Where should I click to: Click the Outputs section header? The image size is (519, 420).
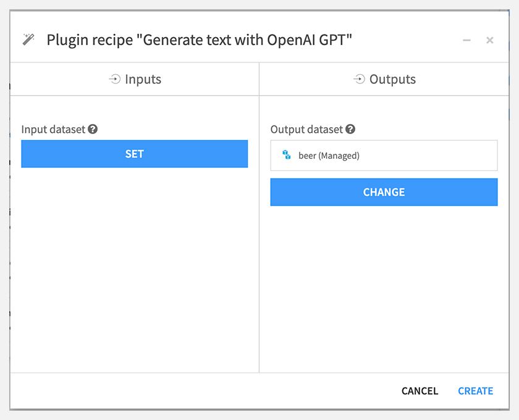click(x=384, y=79)
